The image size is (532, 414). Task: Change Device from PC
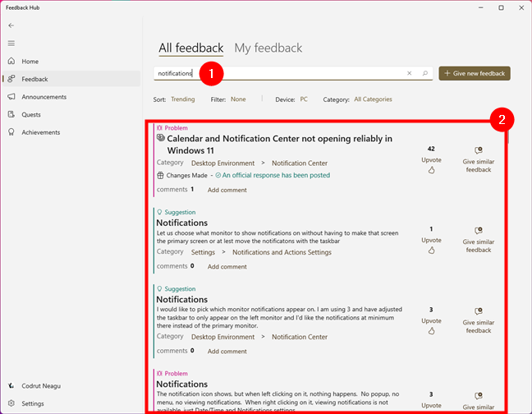[x=304, y=99]
